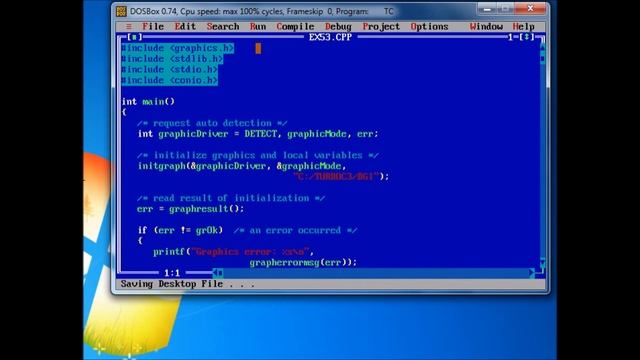Click the '#include <stdio.h>' line
Viewport: 640px width, 360px height.
click(169, 69)
